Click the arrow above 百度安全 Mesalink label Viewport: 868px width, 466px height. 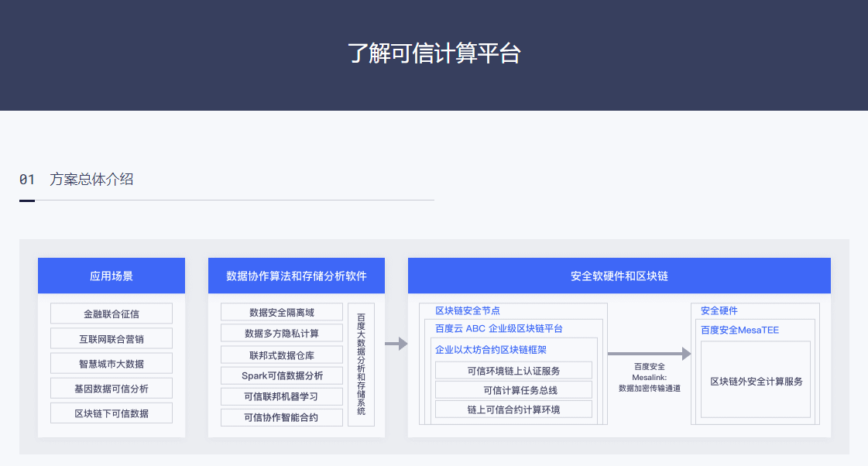click(x=649, y=354)
